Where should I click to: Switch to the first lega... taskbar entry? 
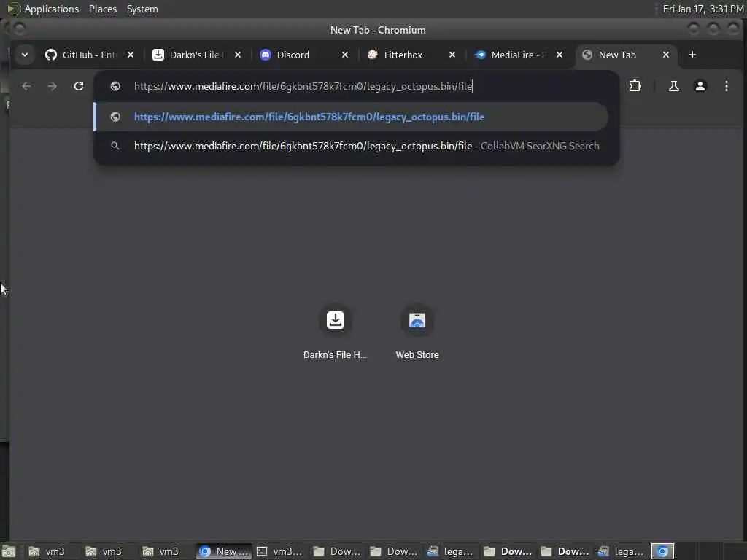coord(451,551)
